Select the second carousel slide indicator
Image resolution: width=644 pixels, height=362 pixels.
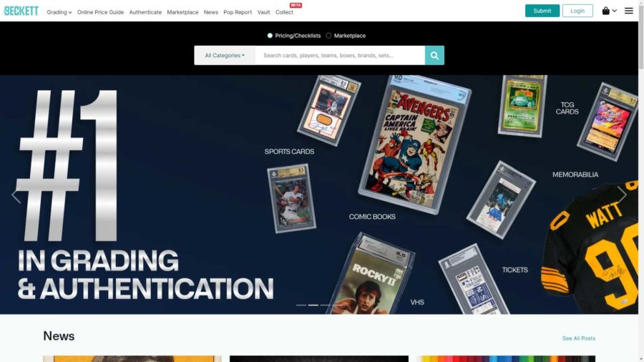click(x=313, y=305)
